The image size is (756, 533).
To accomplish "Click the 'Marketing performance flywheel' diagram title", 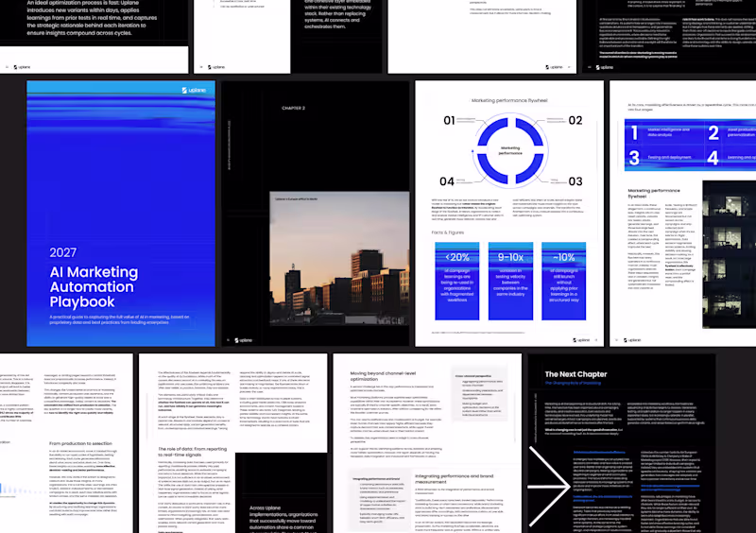I will pyautogui.click(x=509, y=100).
